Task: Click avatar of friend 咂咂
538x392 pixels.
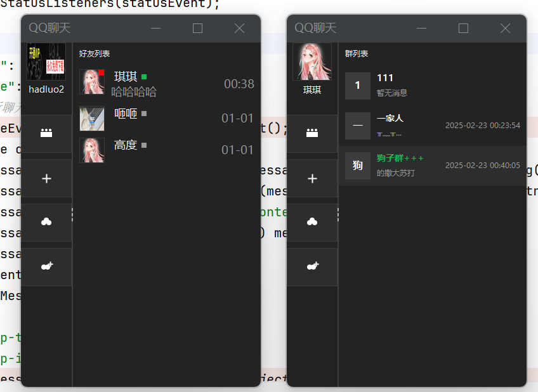Action: (x=92, y=119)
